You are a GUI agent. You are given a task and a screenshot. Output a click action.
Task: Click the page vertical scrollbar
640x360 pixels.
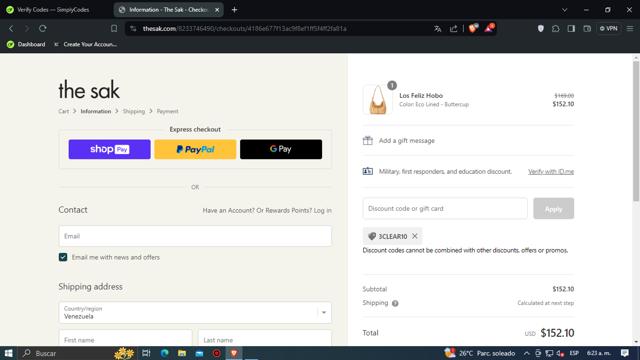pyautogui.click(x=636, y=131)
